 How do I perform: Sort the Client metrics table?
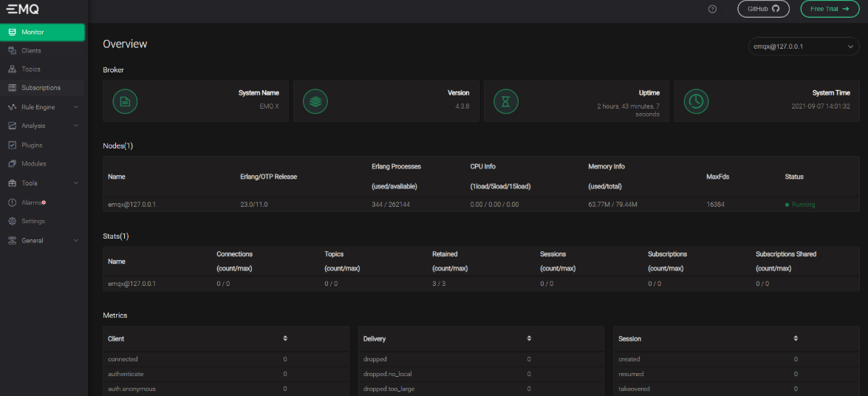point(285,338)
